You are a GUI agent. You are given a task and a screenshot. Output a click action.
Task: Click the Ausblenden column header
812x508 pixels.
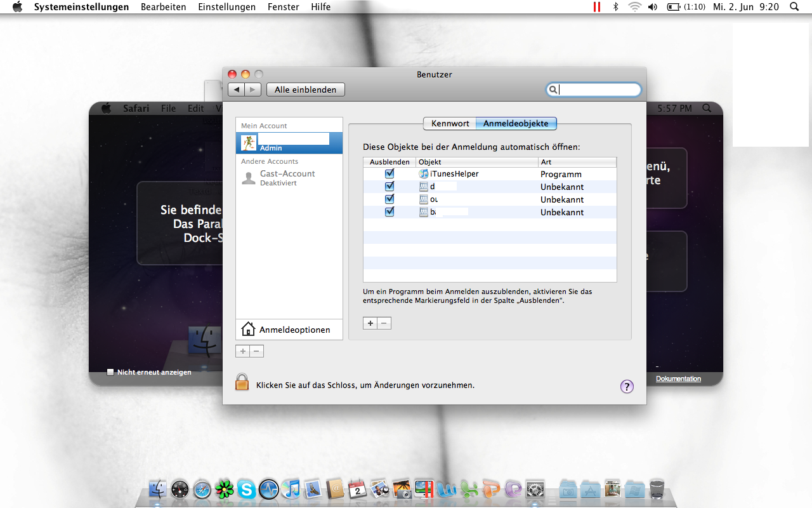390,162
